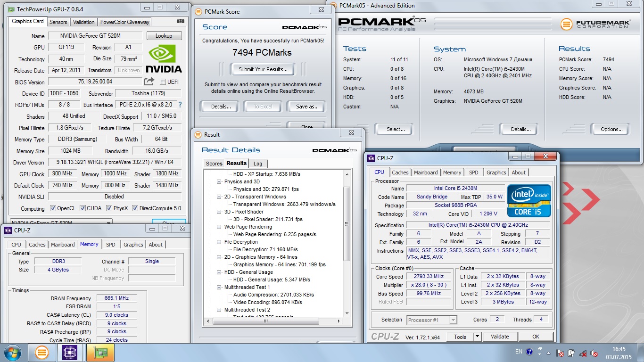The width and height of the screenshot is (644, 362).
Task: Open the Caches tab in front CPU-Z window
Action: [x=400, y=173]
